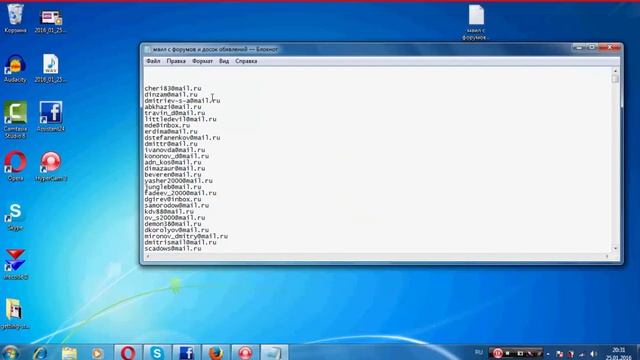Switch to Skype in the taskbar

coord(157,353)
